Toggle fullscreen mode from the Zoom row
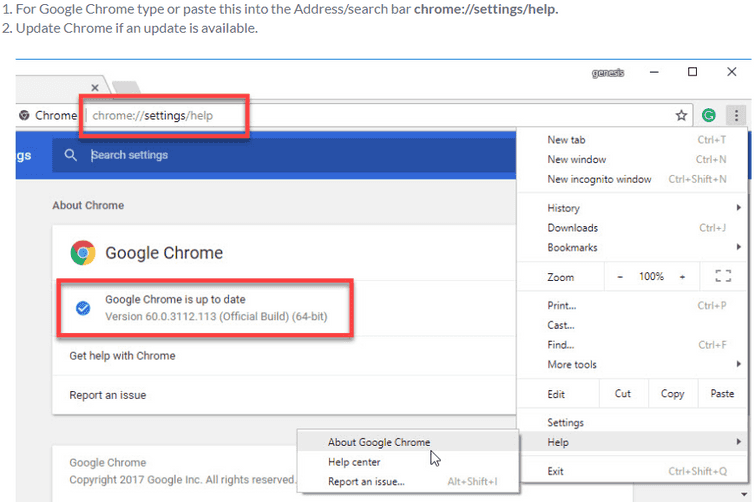Viewport: 755px width, 502px height. coord(723,277)
